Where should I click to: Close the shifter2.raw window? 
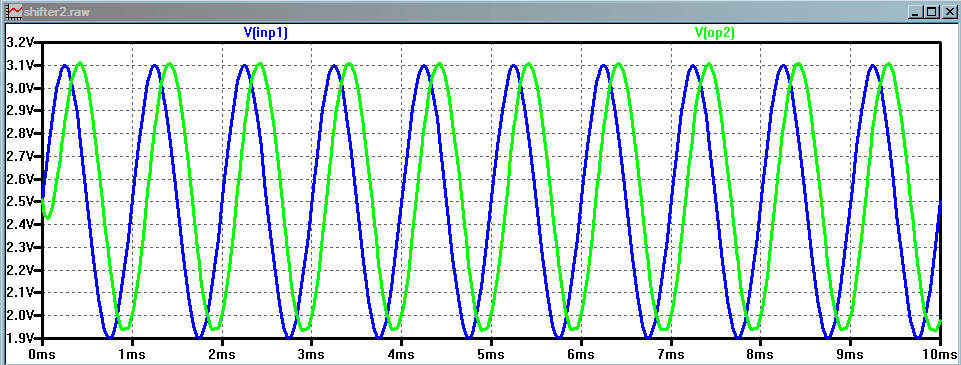click(x=947, y=12)
